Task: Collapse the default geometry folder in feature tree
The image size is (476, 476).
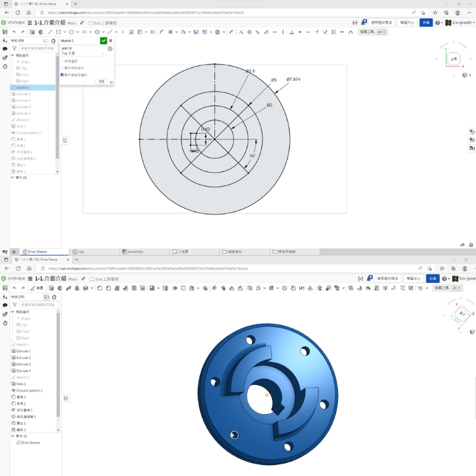Action: click(x=13, y=56)
